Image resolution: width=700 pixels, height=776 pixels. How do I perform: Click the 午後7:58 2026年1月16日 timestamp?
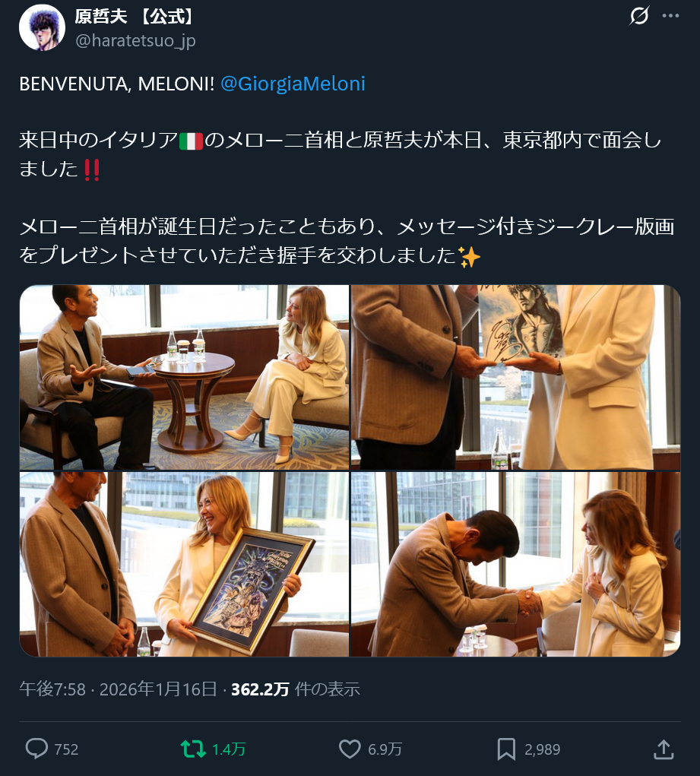118,689
